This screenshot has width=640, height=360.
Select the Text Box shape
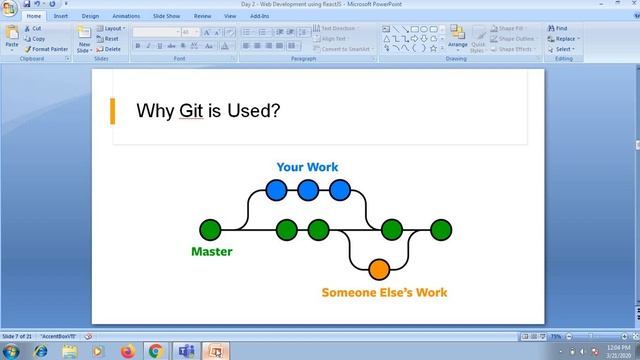click(x=386, y=29)
